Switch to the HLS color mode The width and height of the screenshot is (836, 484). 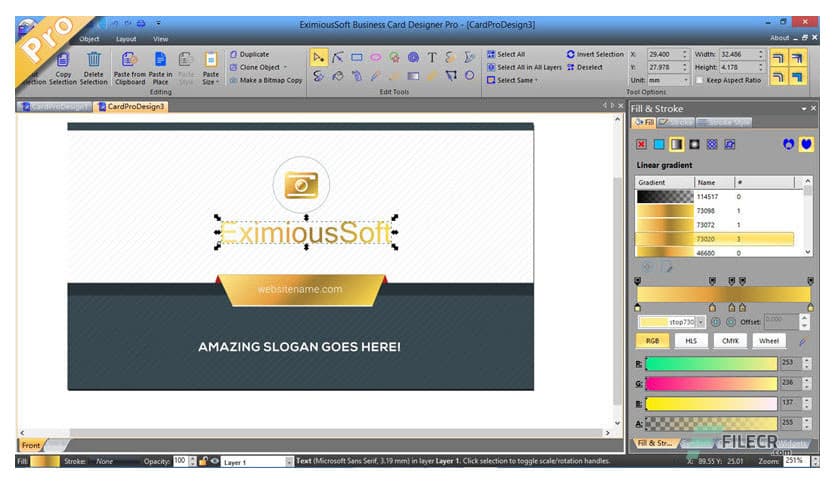[x=691, y=341]
